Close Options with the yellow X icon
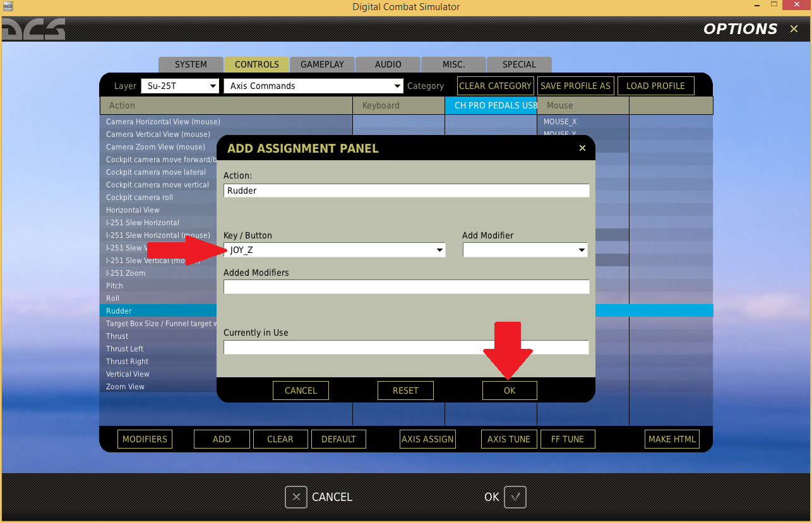Viewport: 812px width, 523px height. tap(794, 29)
